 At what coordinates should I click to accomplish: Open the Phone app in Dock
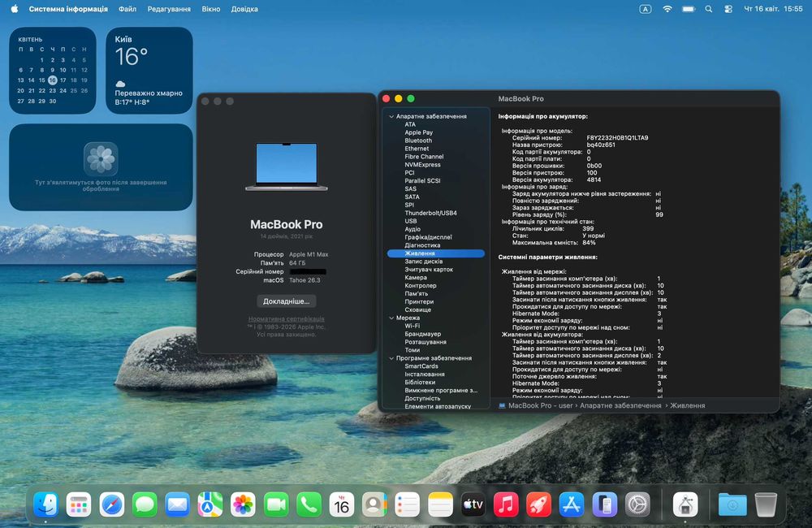pyautogui.click(x=309, y=504)
